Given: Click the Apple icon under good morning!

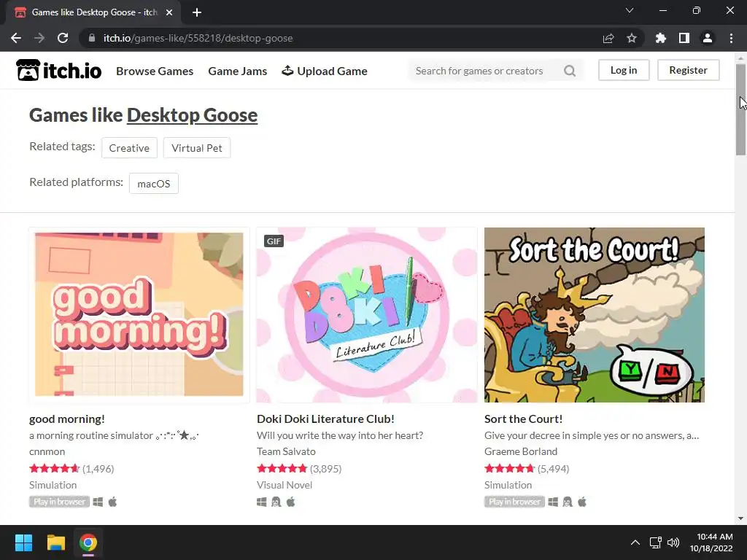Looking at the screenshot, I should pyautogui.click(x=112, y=502).
